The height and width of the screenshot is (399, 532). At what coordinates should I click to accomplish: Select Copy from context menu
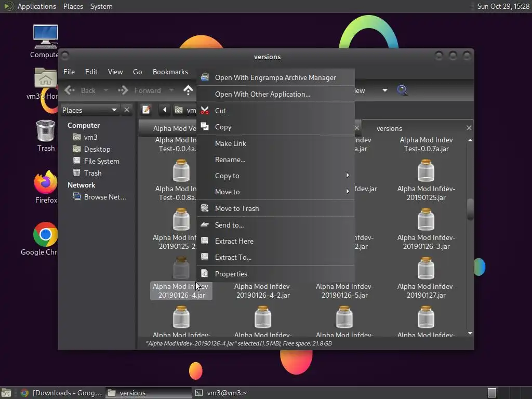coord(275,127)
